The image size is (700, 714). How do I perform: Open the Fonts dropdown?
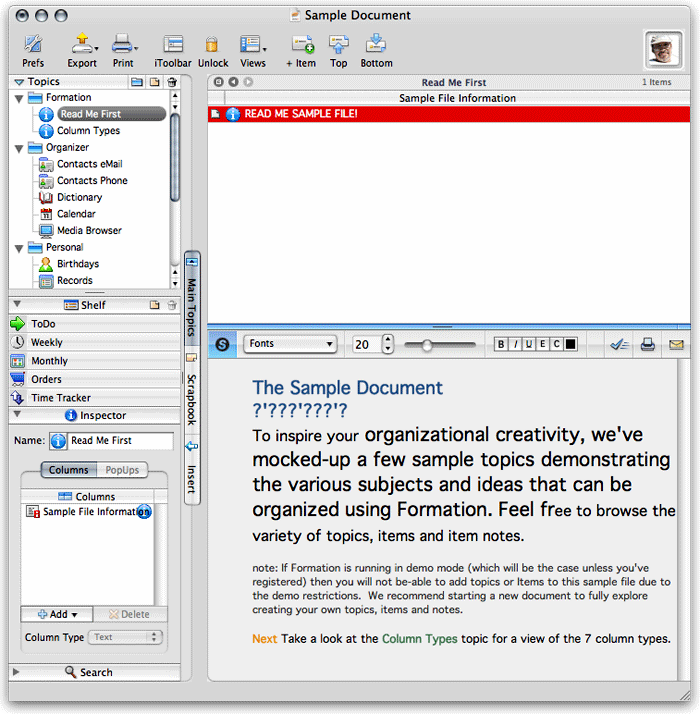point(291,344)
